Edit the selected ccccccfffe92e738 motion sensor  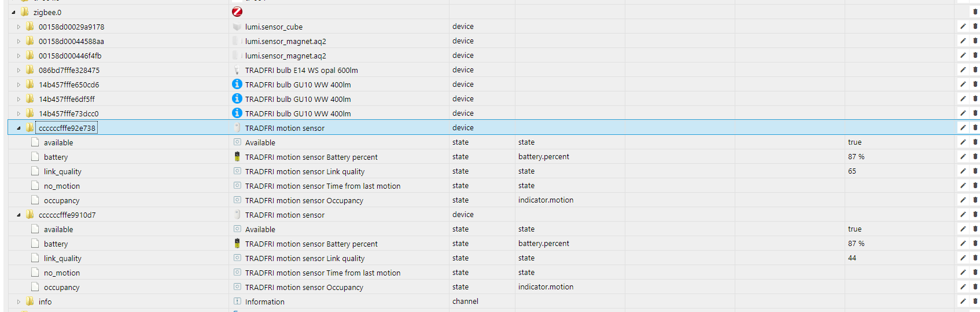point(963,127)
